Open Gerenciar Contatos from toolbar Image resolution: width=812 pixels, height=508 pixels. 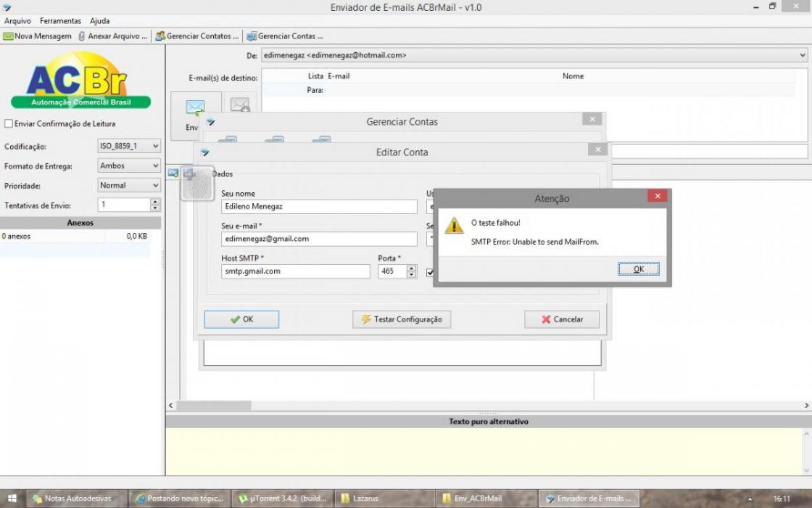point(197,36)
